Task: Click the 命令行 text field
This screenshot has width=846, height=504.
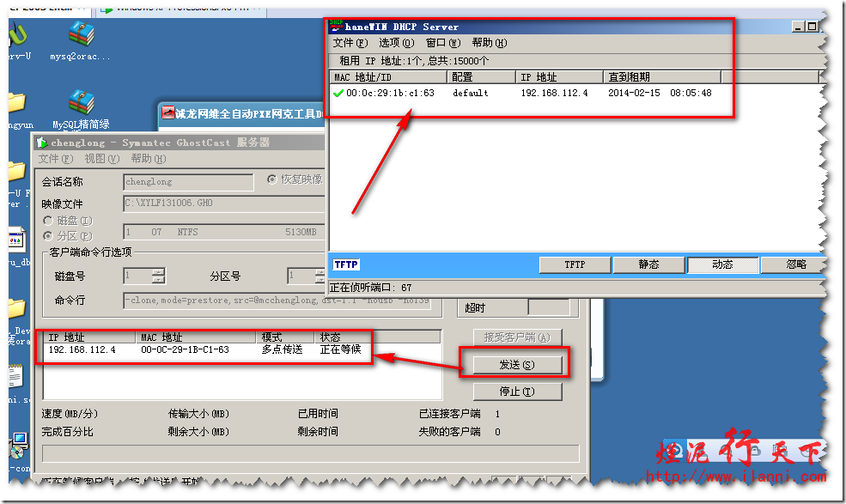Action: (277, 300)
